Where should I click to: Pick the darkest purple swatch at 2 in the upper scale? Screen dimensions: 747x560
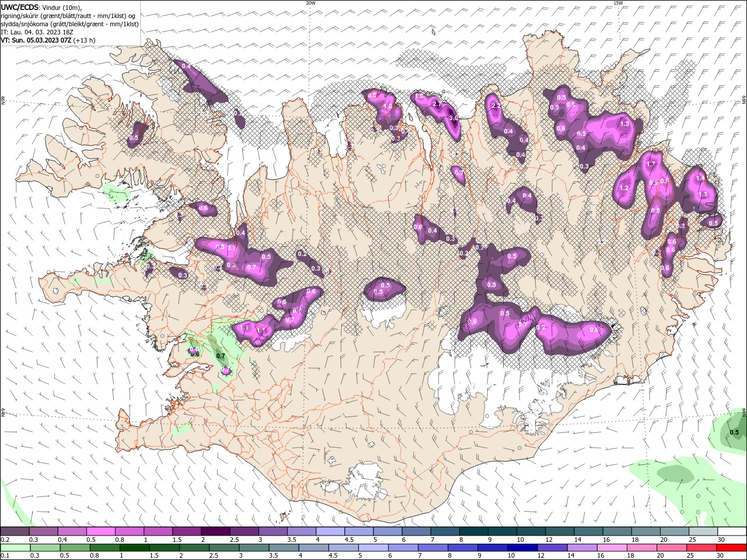pos(215,531)
